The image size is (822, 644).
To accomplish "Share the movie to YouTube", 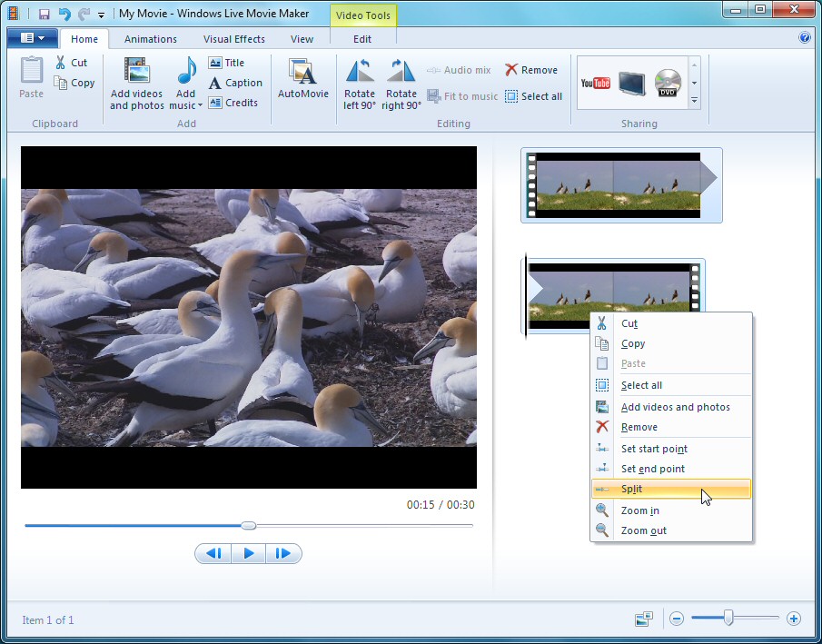I will pos(596,83).
